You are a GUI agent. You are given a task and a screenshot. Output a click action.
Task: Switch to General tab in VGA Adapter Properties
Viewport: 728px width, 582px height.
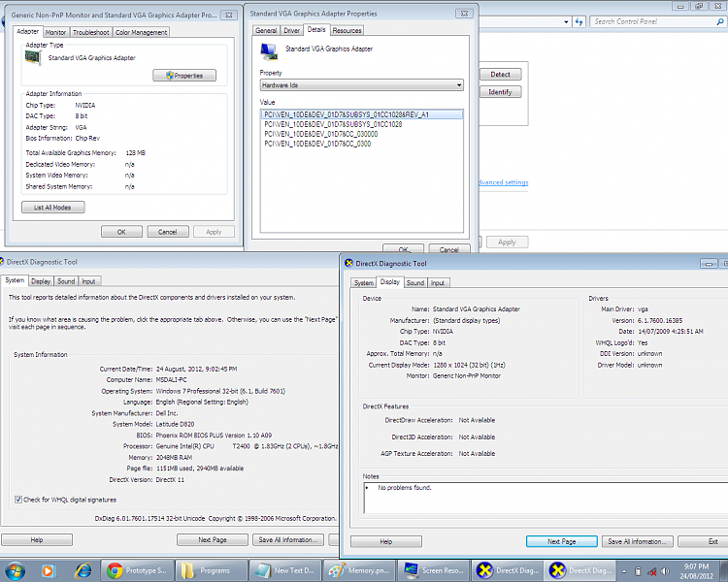click(x=266, y=30)
